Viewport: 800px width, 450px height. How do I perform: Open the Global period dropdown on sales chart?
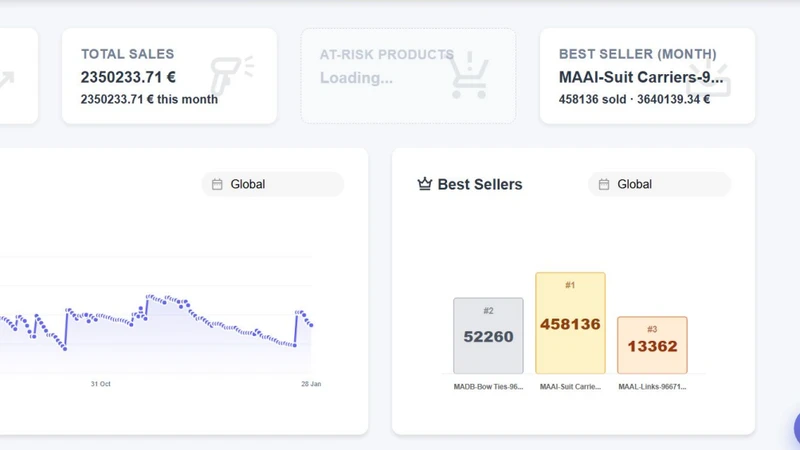272,184
